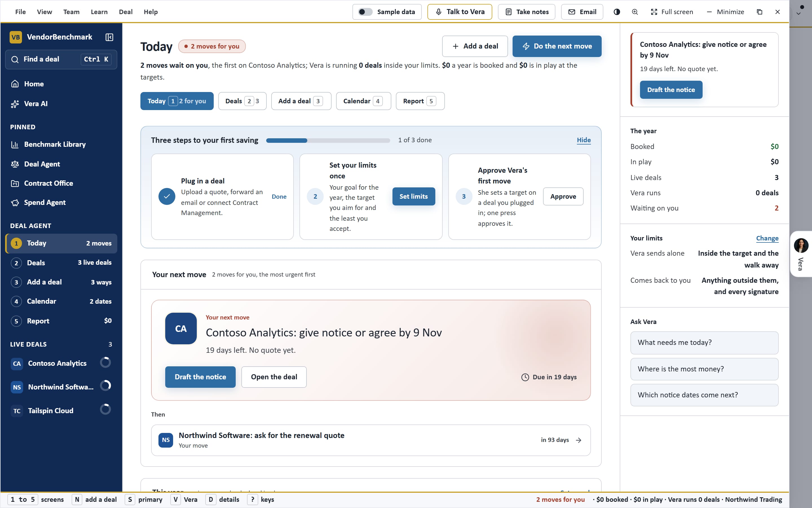Click the Find a deal search field

pos(61,60)
